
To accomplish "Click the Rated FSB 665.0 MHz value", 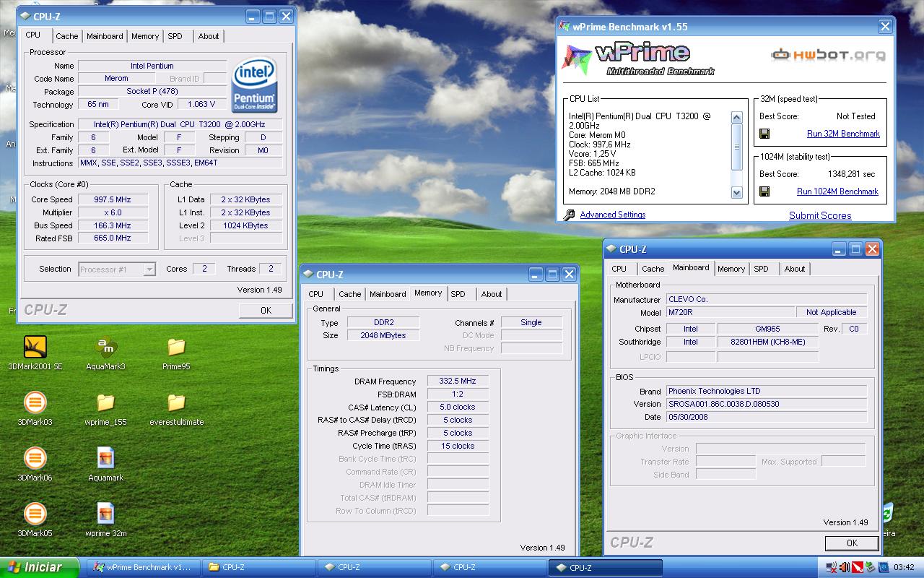I will tap(113, 238).
